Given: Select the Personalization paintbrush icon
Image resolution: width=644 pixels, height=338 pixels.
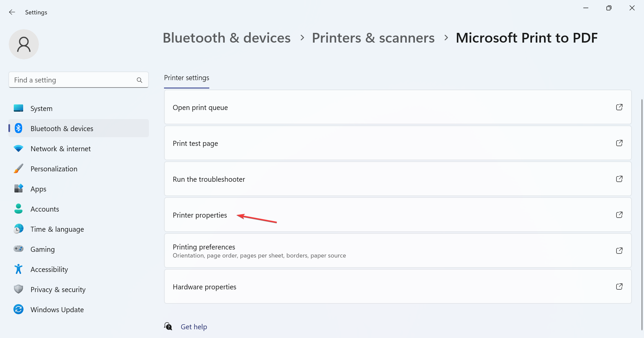Looking at the screenshot, I should click(18, 168).
